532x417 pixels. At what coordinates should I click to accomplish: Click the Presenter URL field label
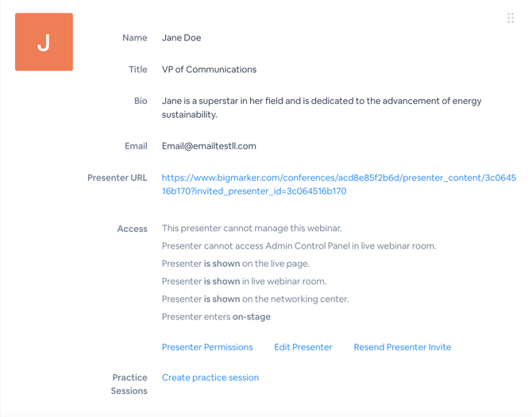pyautogui.click(x=117, y=178)
